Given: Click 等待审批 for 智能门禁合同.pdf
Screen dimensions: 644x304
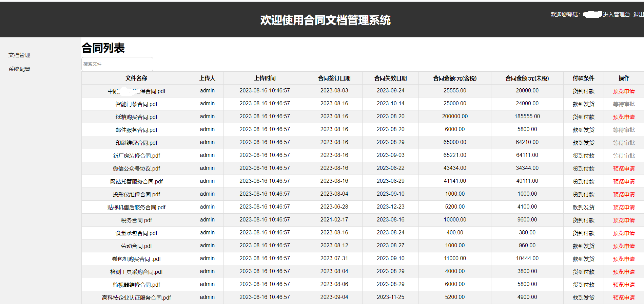Looking at the screenshot, I should coord(624,104).
